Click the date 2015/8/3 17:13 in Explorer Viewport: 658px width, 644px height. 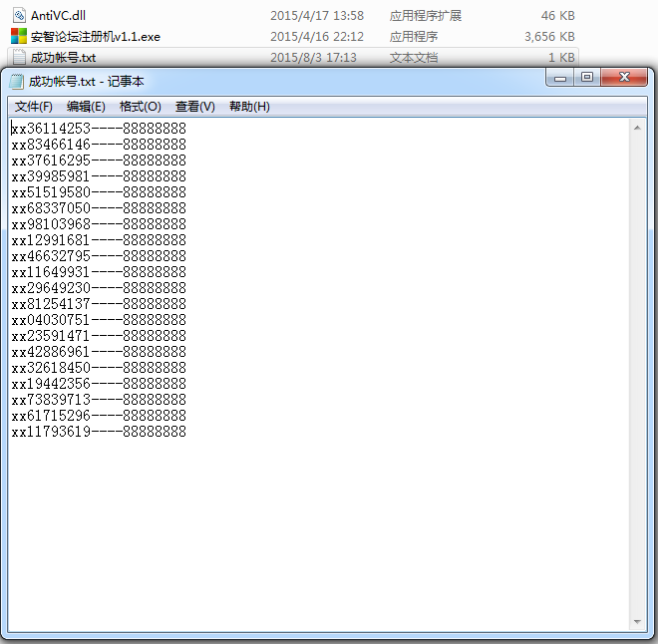pos(313,58)
